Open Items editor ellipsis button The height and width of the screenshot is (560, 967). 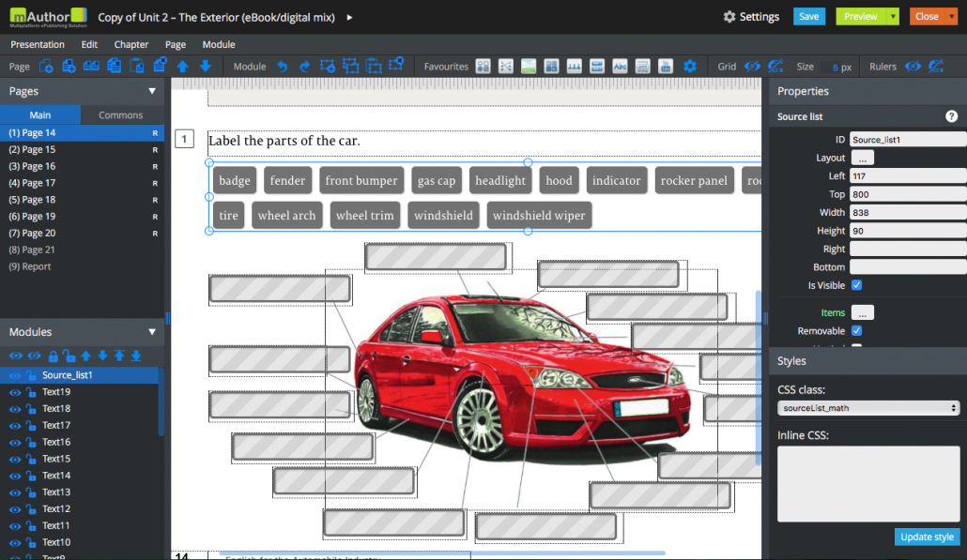[x=862, y=313]
